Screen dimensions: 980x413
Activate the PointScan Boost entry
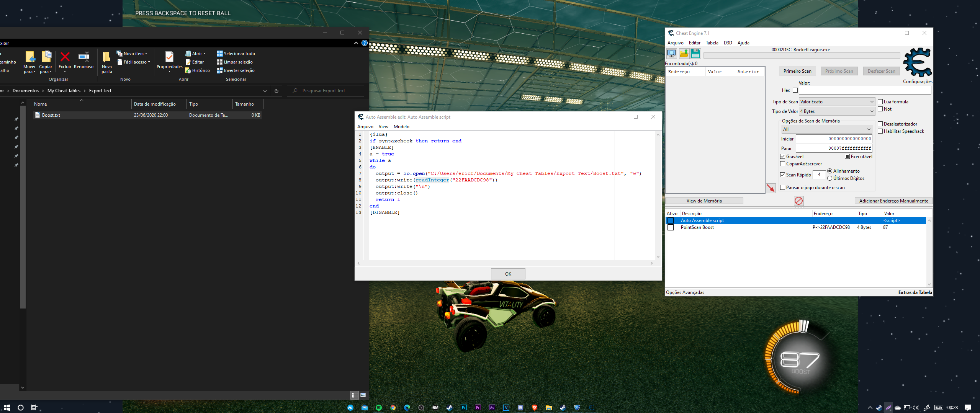(671, 227)
